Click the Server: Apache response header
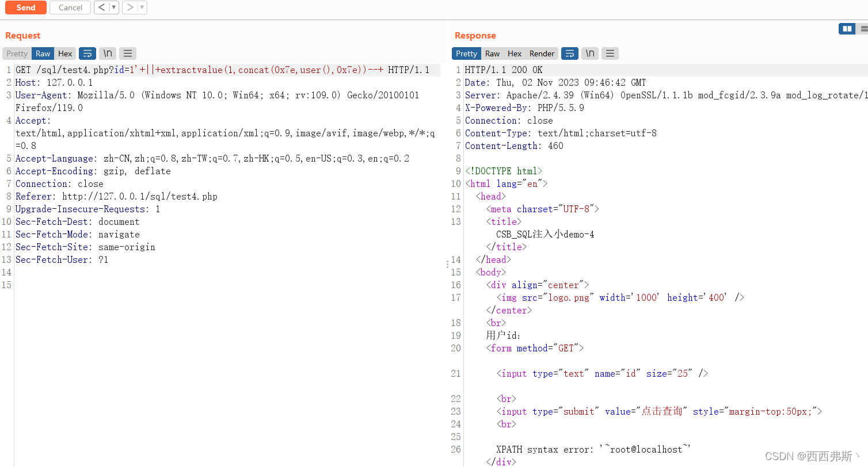Screen dimensions: 868x467 point(666,95)
